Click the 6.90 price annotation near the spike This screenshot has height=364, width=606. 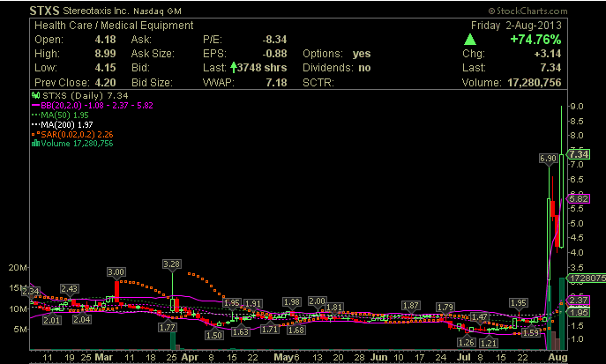click(x=548, y=159)
